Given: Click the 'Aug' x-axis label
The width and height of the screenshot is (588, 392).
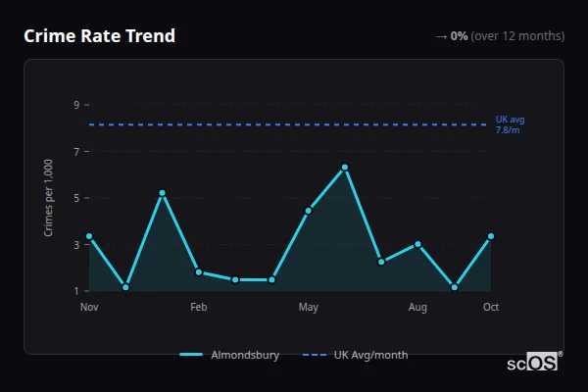Looking at the screenshot, I should pos(417,307).
